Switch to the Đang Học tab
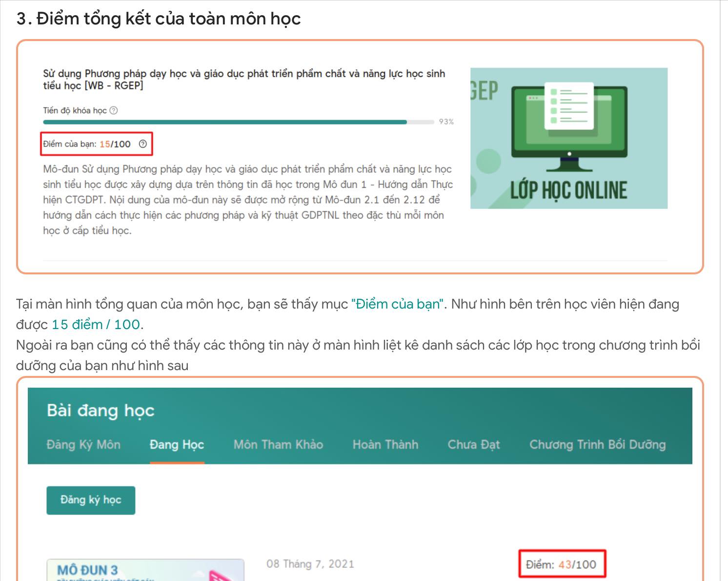 177,445
